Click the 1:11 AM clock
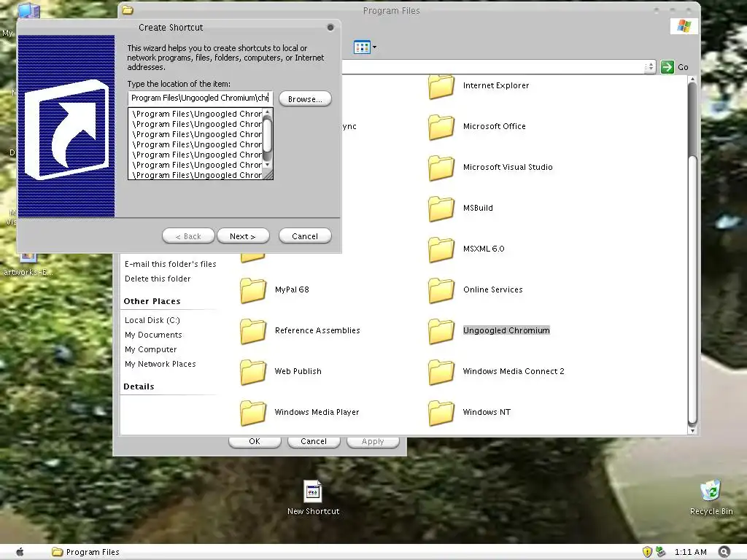The image size is (747, 560). coord(690,552)
